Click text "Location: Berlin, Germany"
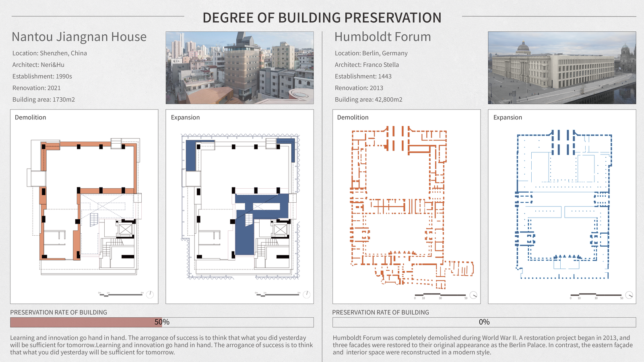The image size is (644, 362). click(371, 53)
